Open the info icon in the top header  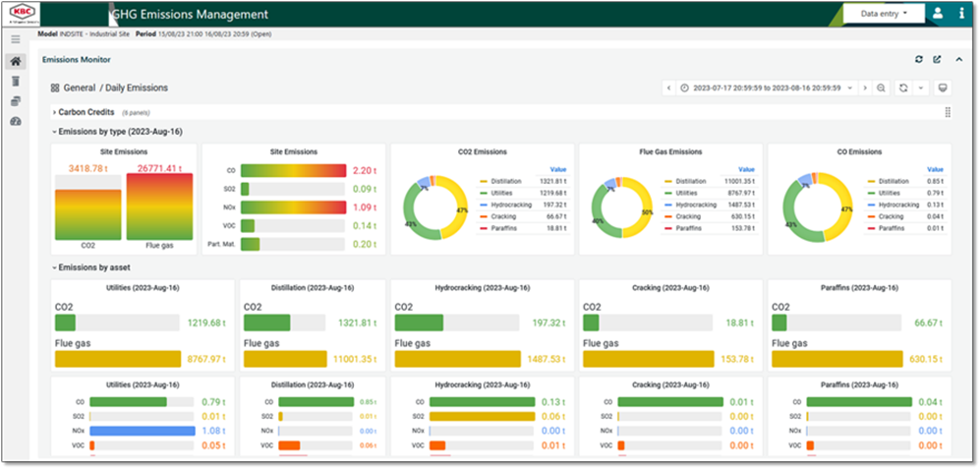960,14
